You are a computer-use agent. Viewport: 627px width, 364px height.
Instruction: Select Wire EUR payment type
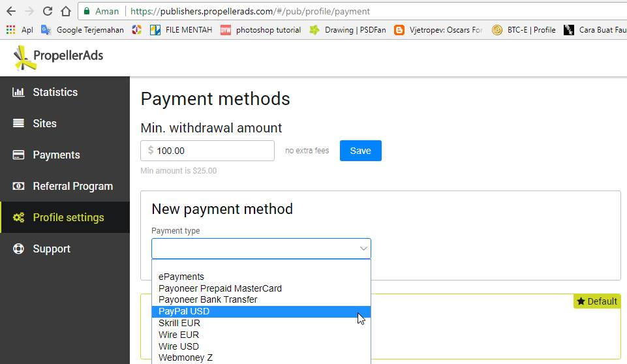point(261,335)
